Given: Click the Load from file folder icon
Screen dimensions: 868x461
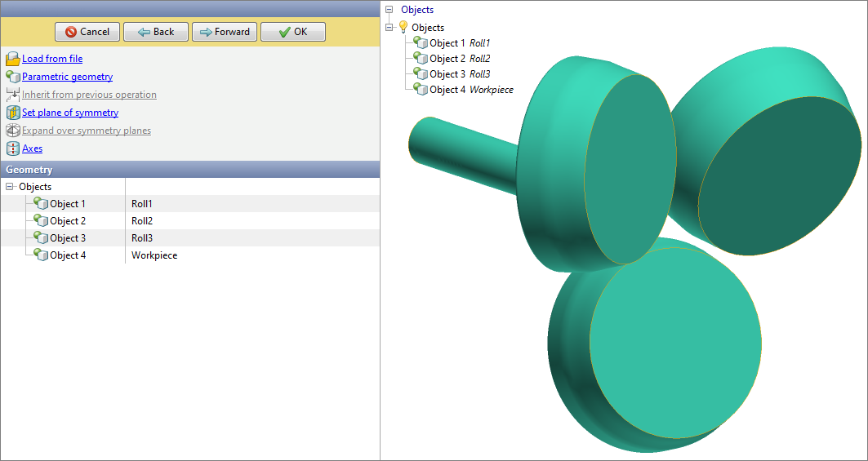Looking at the screenshot, I should coord(12,59).
